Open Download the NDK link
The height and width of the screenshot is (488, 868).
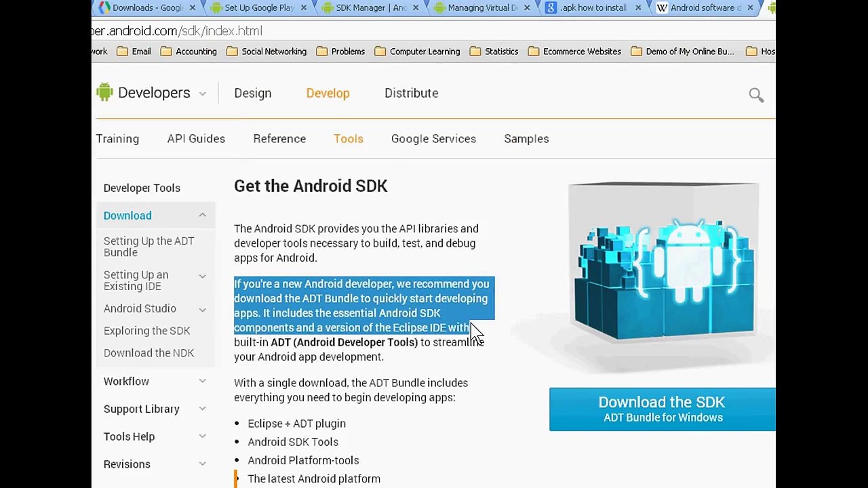point(149,353)
